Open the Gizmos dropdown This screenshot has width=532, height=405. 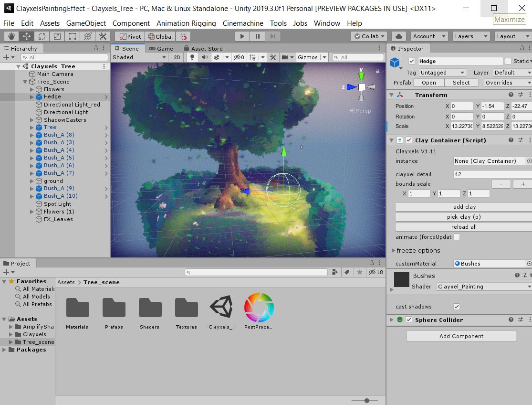pyautogui.click(x=312, y=57)
